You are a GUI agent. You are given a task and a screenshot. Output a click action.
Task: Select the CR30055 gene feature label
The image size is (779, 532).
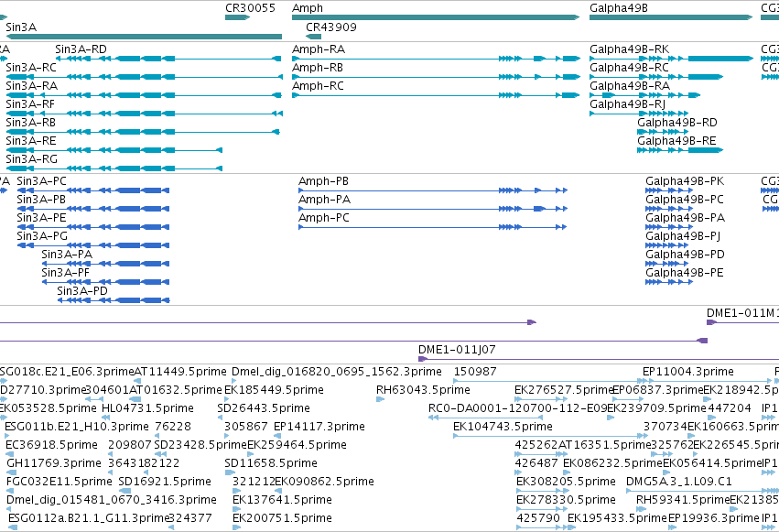(250, 8)
